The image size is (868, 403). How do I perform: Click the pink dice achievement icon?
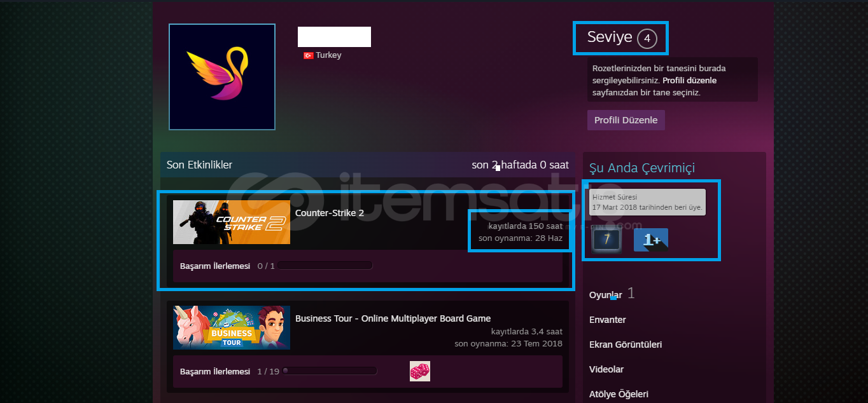pos(420,371)
